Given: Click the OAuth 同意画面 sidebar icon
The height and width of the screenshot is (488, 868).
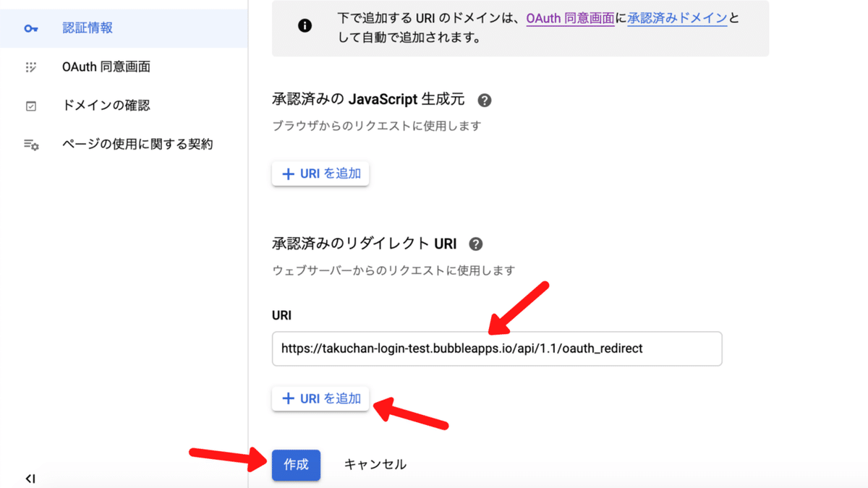Looking at the screenshot, I should point(31,67).
